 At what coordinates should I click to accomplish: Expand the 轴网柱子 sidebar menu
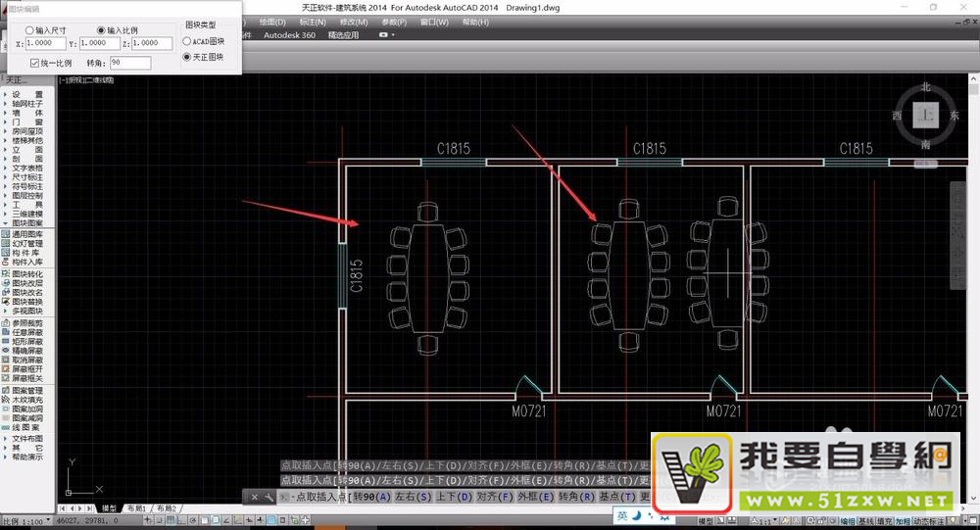26,104
